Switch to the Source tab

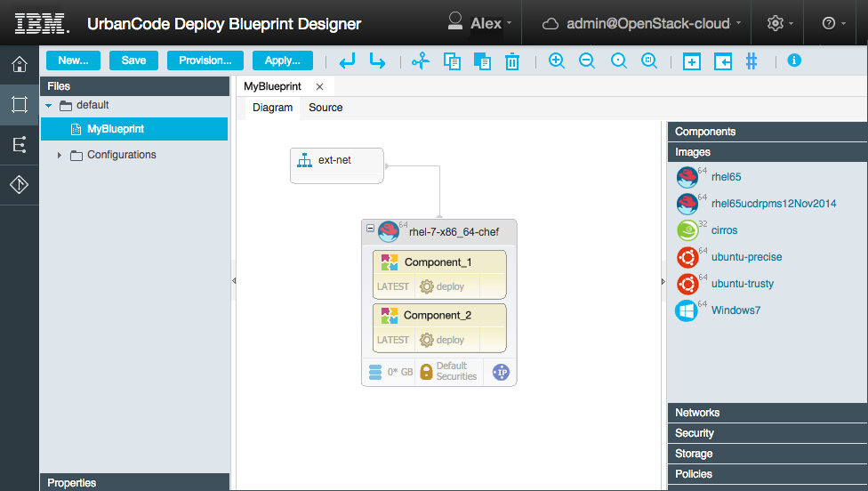(325, 108)
